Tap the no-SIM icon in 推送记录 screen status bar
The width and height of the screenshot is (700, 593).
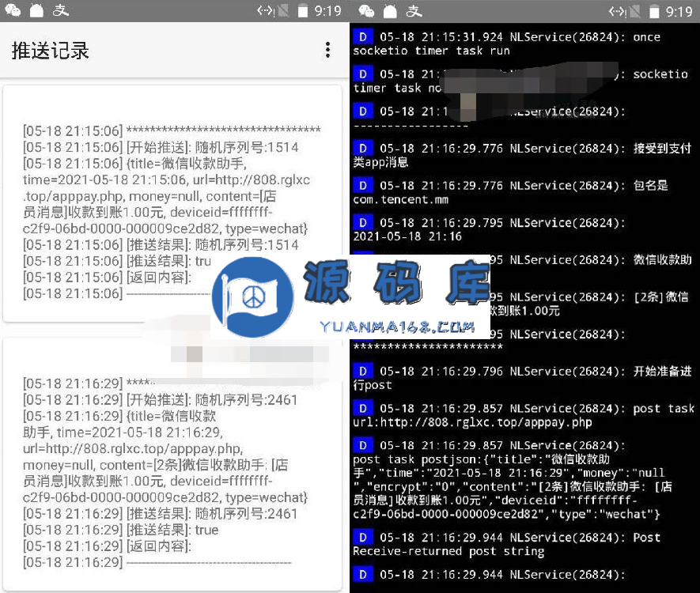[x=283, y=11]
